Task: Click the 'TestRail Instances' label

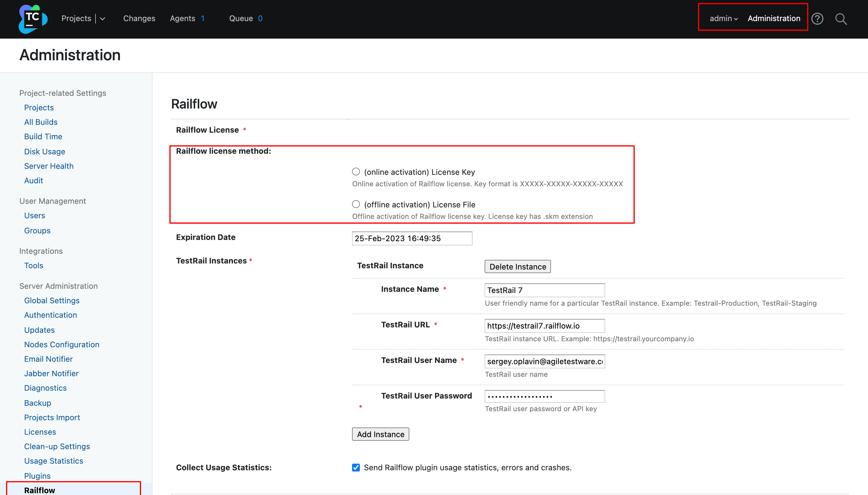Action: pos(211,261)
